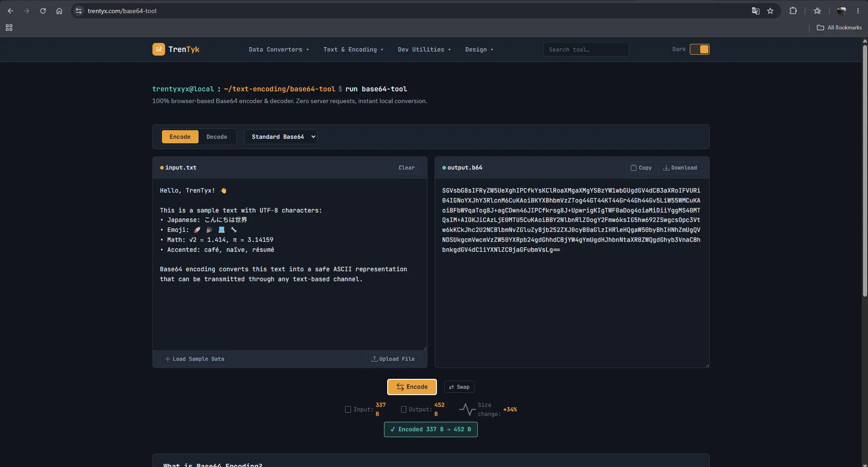Switch to the Encode mode tab

pyautogui.click(x=180, y=137)
